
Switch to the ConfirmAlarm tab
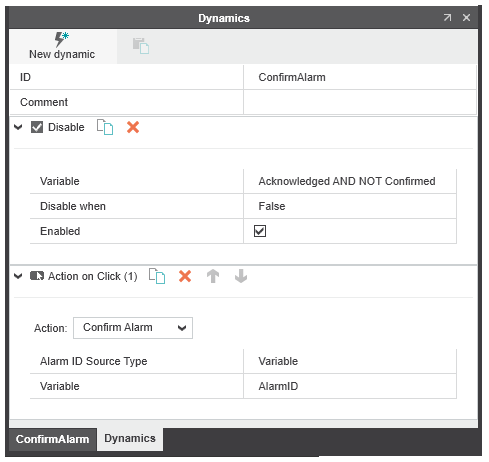(x=53, y=439)
